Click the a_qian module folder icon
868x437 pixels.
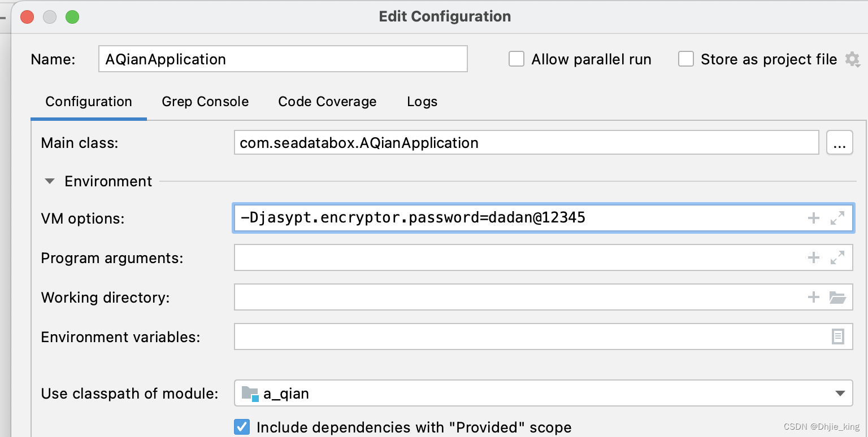coord(250,394)
